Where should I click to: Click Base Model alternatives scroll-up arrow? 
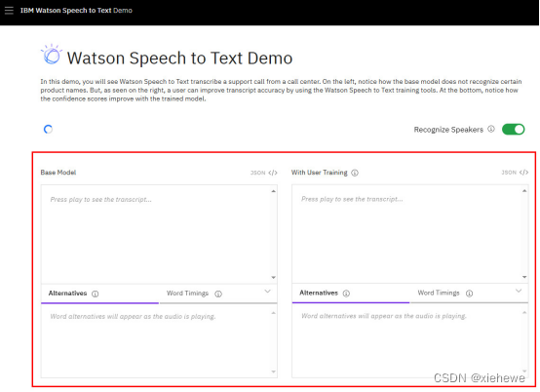pos(274,313)
